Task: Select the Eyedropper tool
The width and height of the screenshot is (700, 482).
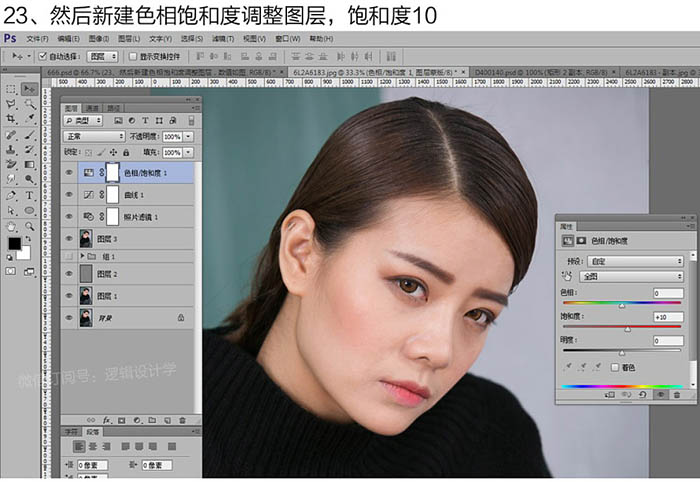Action: click(x=29, y=119)
